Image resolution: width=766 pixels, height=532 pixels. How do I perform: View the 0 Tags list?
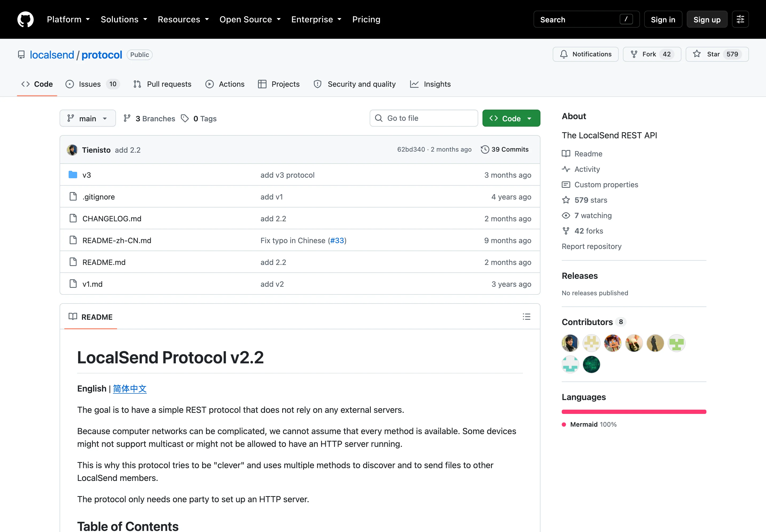pos(199,118)
